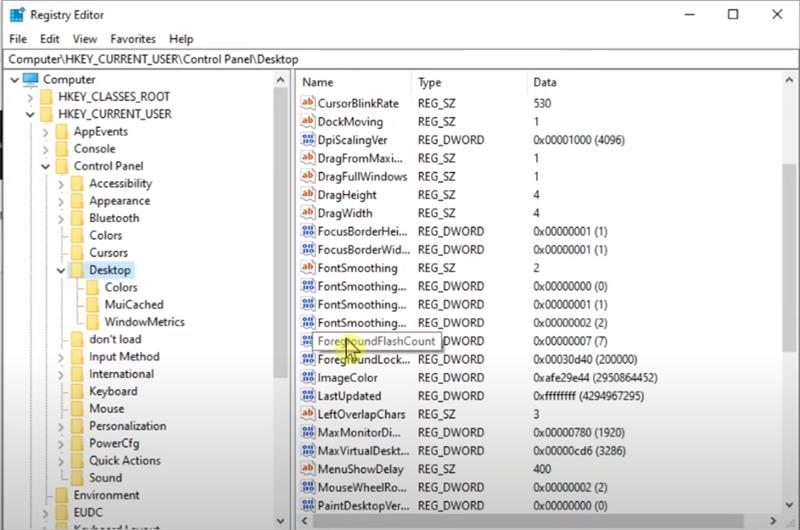Expand the Console key arrow
Image resolution: width=800 pixels, height=530 pixels.
point(45,149)
